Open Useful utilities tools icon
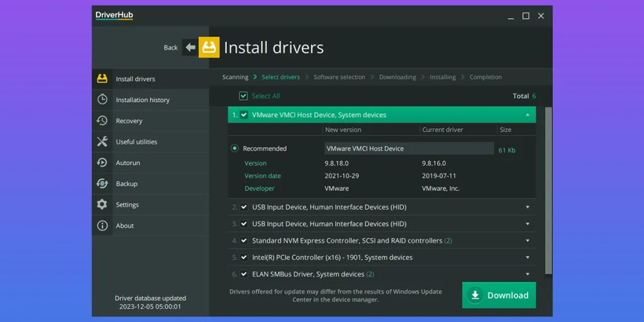 pos(102,142)
